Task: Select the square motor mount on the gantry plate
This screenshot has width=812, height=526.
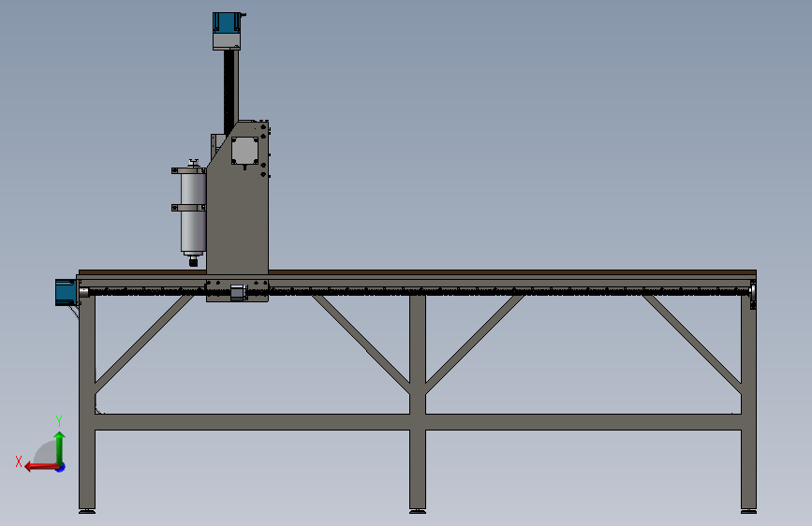Action: coord(244,151)
